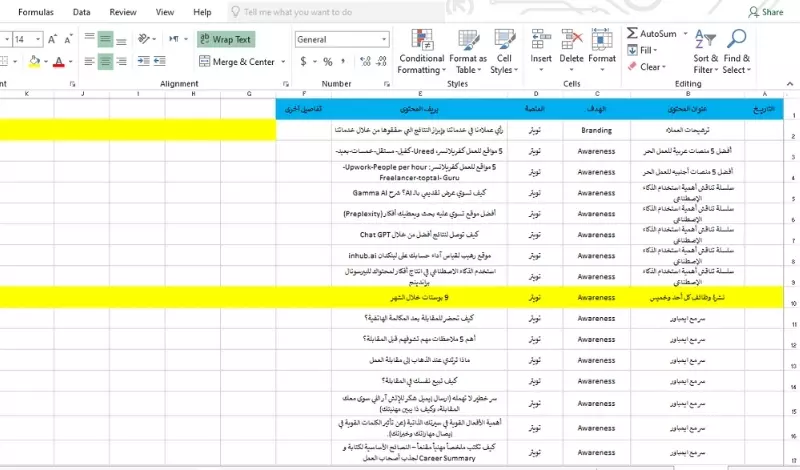The image size is (800, 470).
Task: Click the Share button
Action: 766,12
